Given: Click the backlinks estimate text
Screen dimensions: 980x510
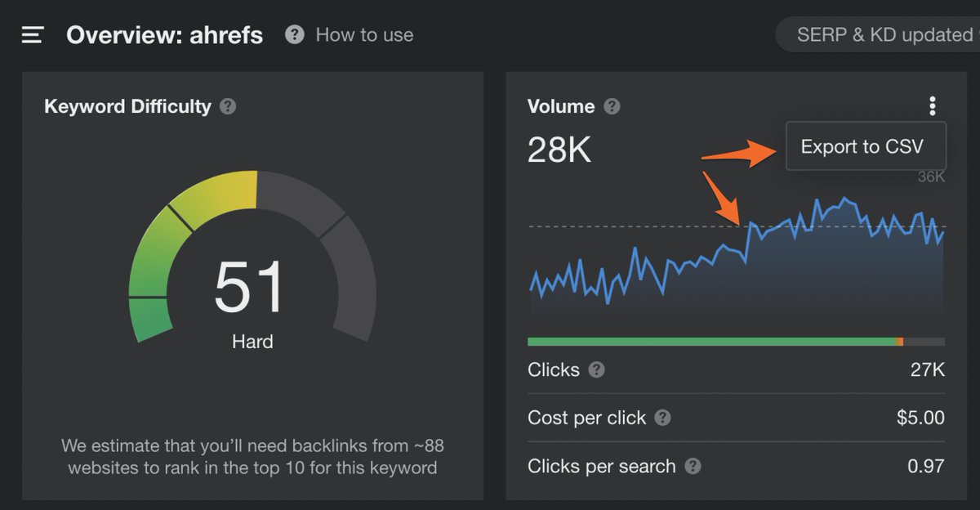Looking at the screenshot, I should pos(252,457).
